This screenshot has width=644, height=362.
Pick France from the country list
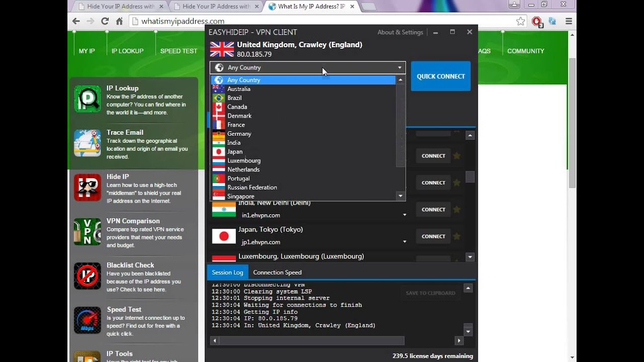(x=303, y=125)
